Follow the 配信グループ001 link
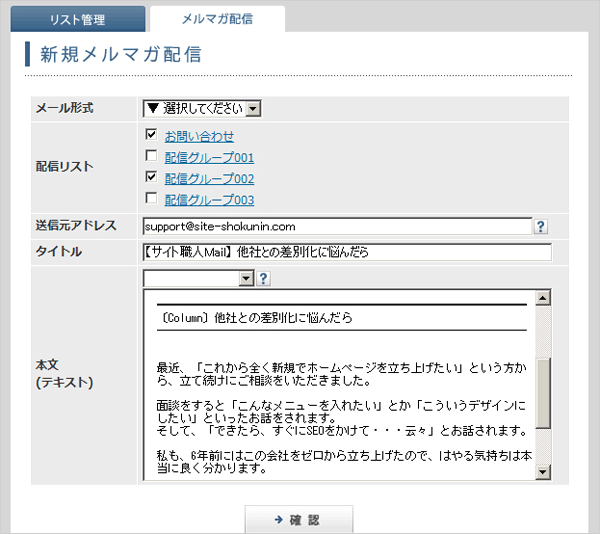This screenshot has width=600, height=534. point(209,158)
